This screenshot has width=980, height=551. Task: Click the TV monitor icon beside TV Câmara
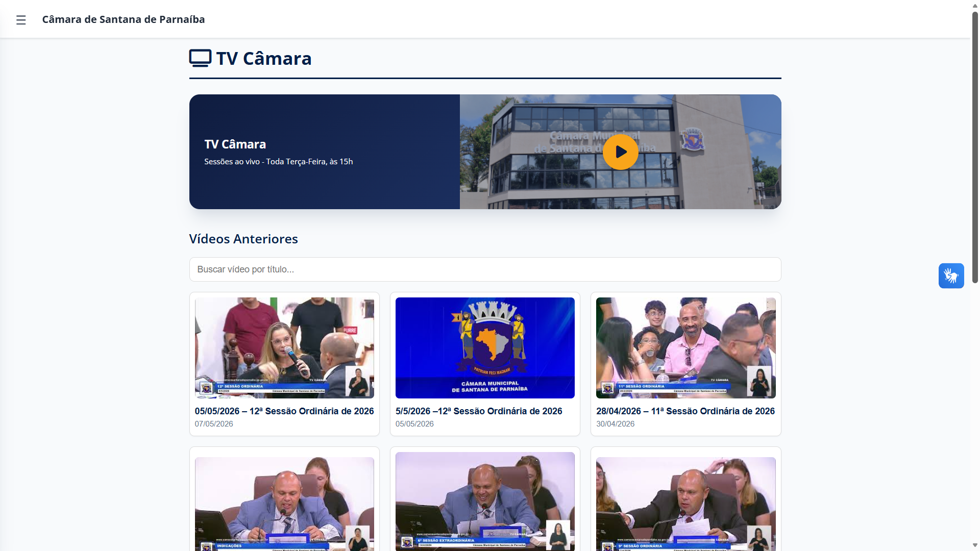click(x=200, y=58)
